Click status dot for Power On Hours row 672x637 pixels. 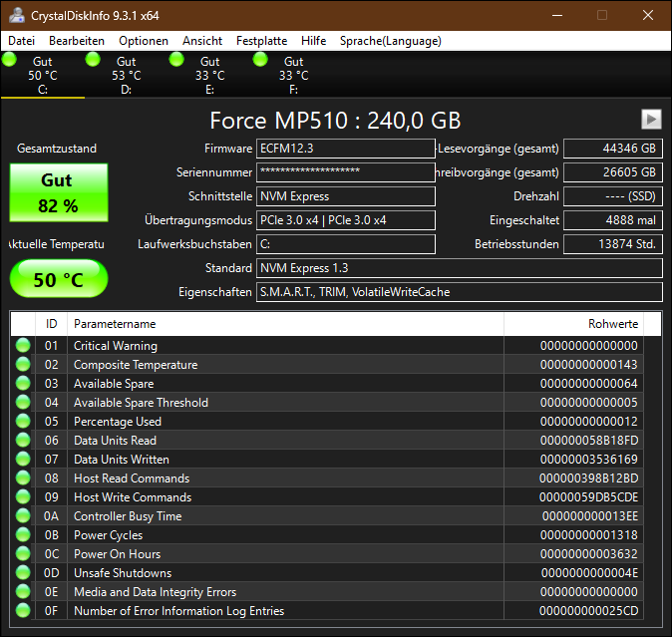coord(23,553)
